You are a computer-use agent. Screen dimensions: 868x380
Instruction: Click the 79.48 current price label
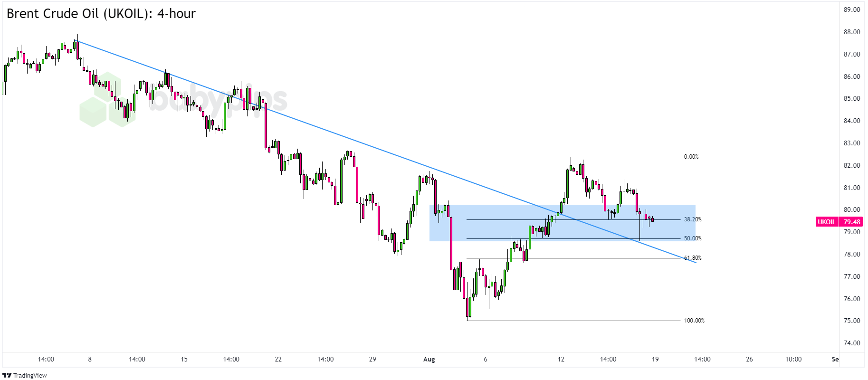[852, 222]
